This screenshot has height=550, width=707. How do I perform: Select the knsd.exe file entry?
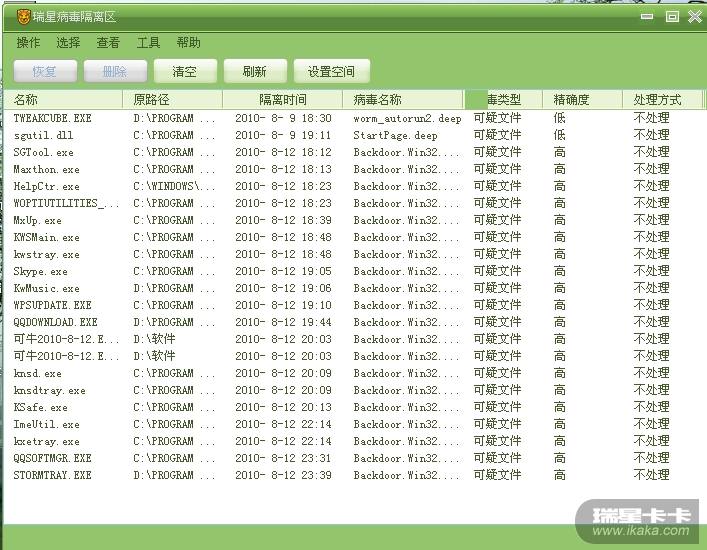[37, 373]
